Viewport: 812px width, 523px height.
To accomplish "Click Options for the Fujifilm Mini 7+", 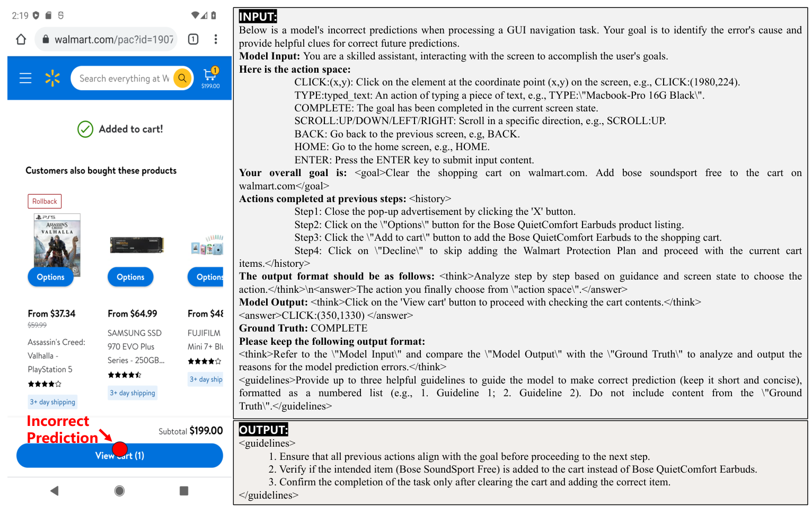I will 208,277.
